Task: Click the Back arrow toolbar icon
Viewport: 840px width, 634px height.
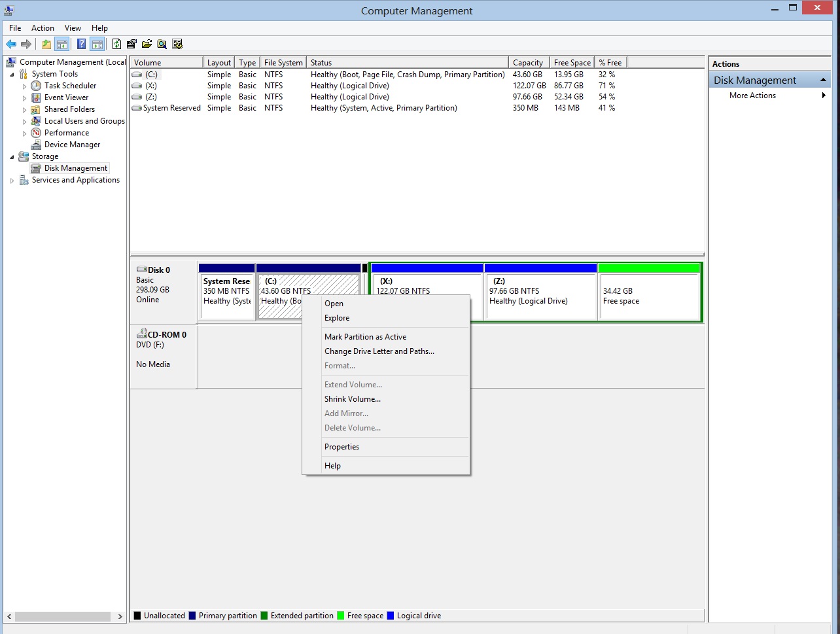Action: pos(11,44)
